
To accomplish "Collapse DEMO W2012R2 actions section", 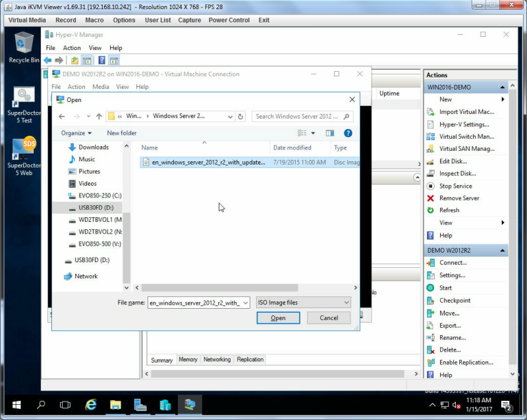I will 502,251.
